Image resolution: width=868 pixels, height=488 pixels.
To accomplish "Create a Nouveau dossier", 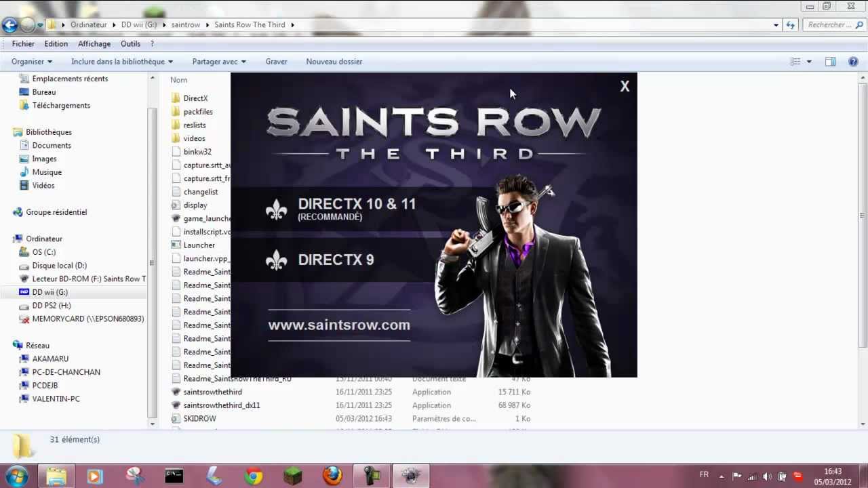I will coord(334,61).
